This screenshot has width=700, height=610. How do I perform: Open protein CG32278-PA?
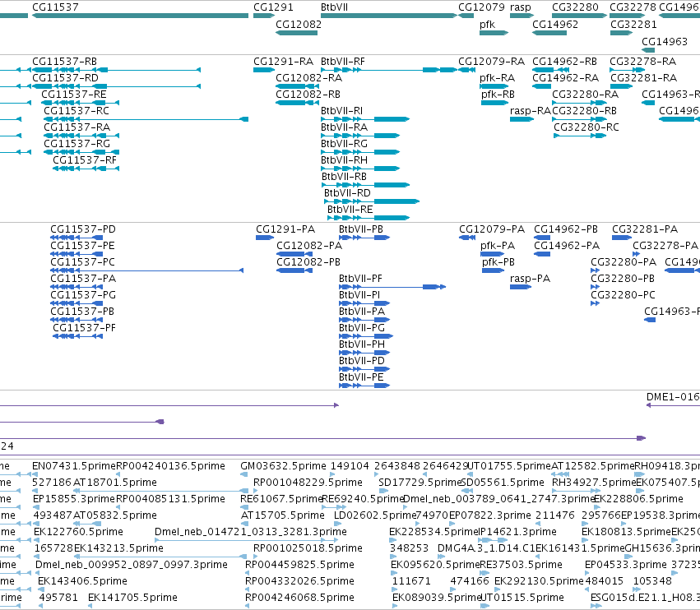tap(636, 254)
